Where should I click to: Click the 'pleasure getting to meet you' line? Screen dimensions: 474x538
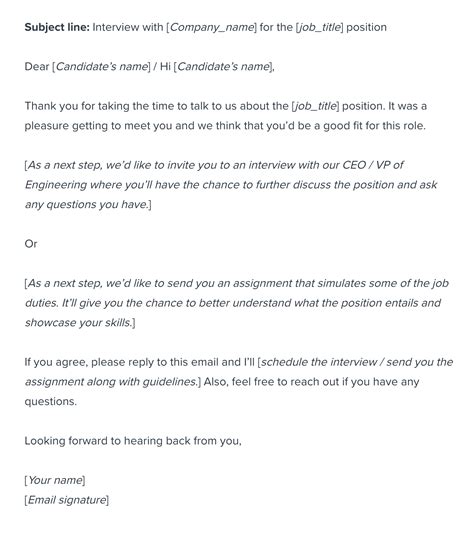pyautogui.click(x=225, y=126)
